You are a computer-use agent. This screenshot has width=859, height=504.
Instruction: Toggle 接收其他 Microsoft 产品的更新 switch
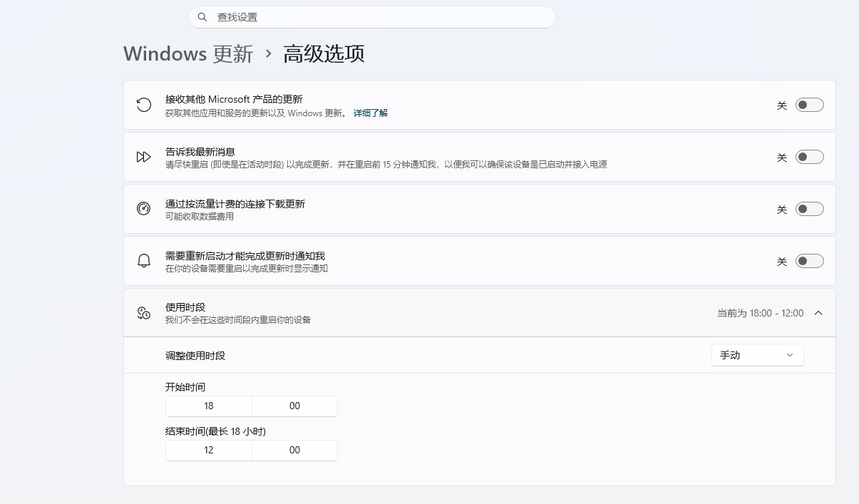click(x=809, y=105)
